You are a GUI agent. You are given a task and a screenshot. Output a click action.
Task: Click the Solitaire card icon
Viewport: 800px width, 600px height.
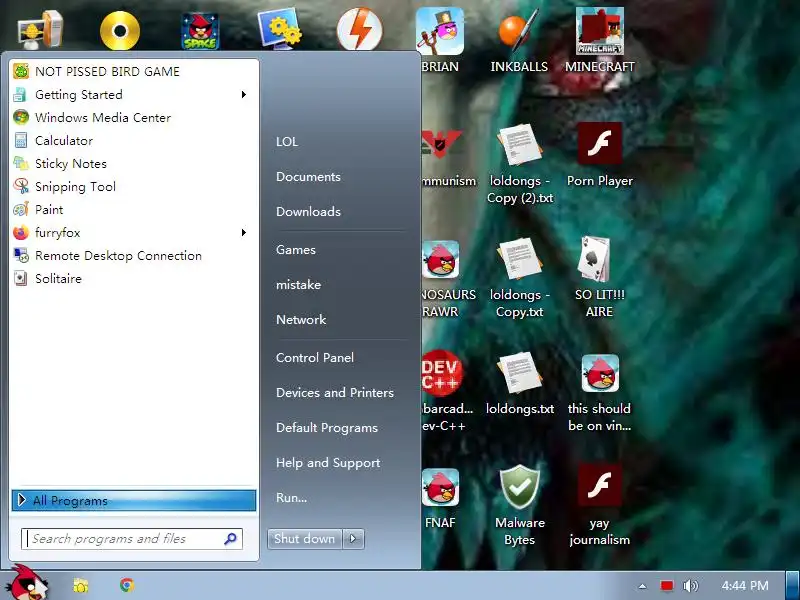coord(20,279)
